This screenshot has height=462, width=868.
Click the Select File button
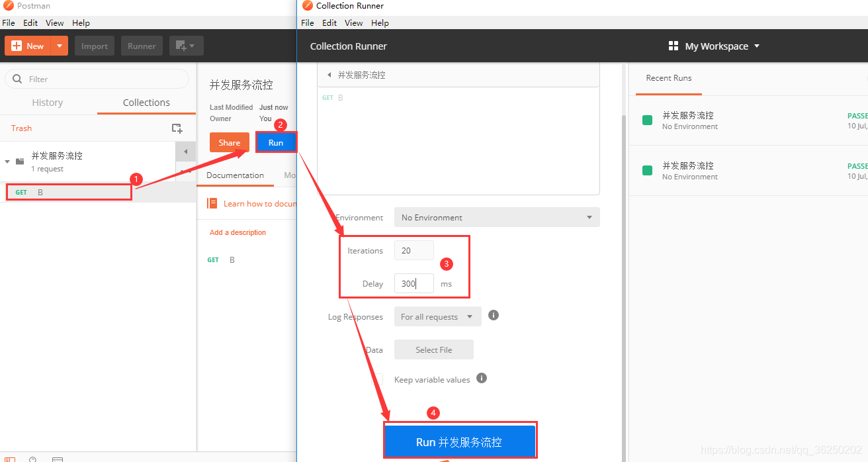(x=434, y=349)
